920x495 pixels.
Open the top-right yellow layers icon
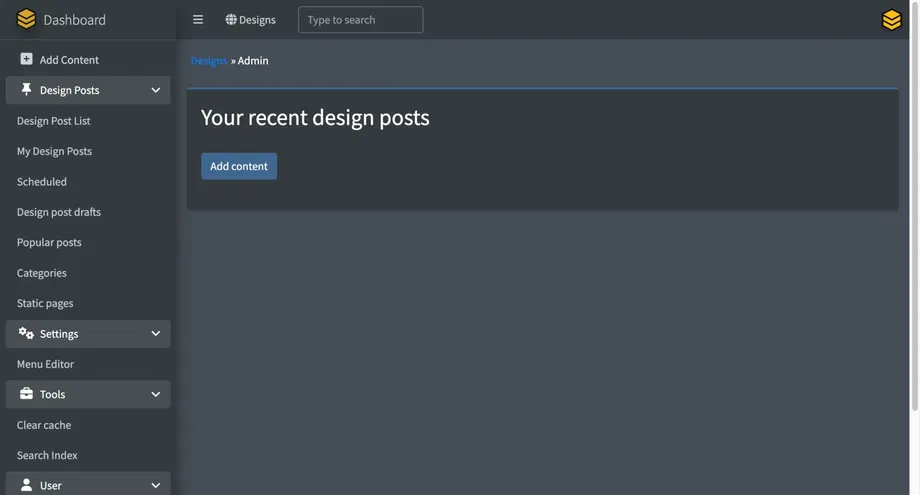pos(891,20)
